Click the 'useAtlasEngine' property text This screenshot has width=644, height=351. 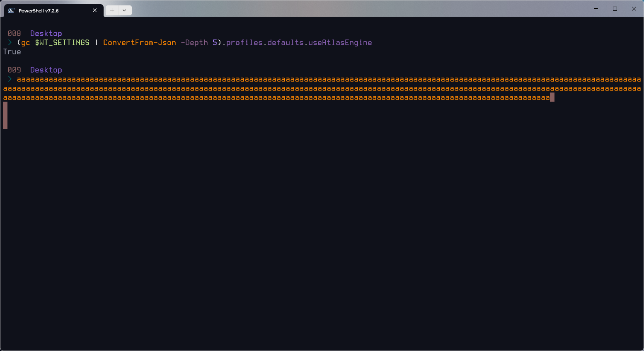point(340,43)
